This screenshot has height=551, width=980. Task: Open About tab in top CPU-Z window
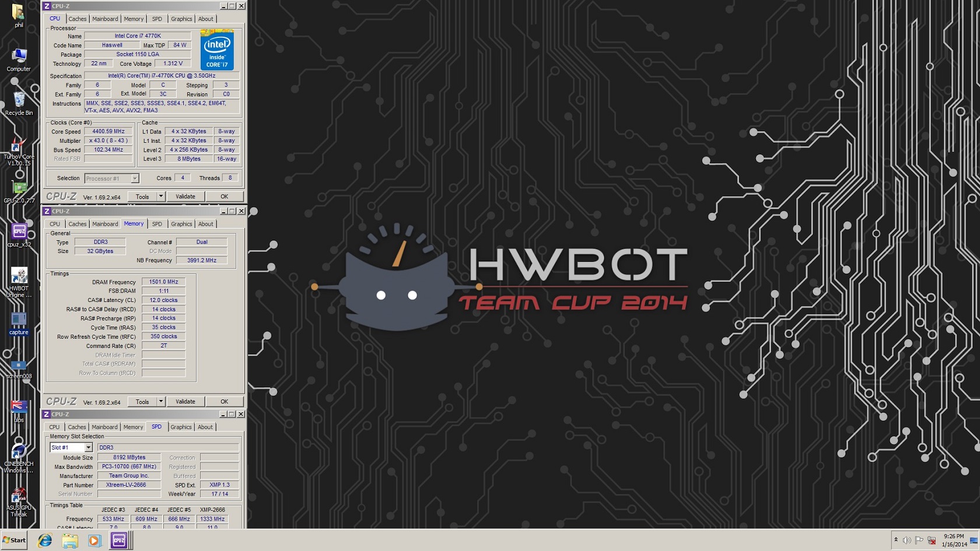[205, 19]
